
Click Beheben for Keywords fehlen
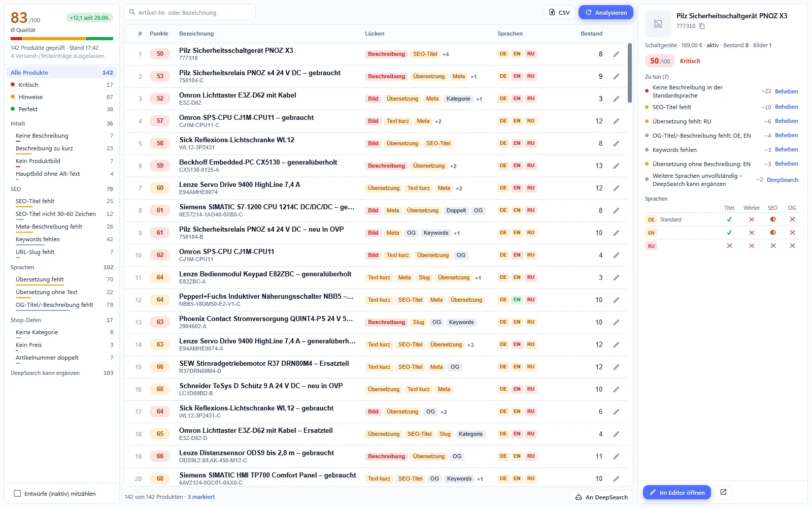pos(786,149)
